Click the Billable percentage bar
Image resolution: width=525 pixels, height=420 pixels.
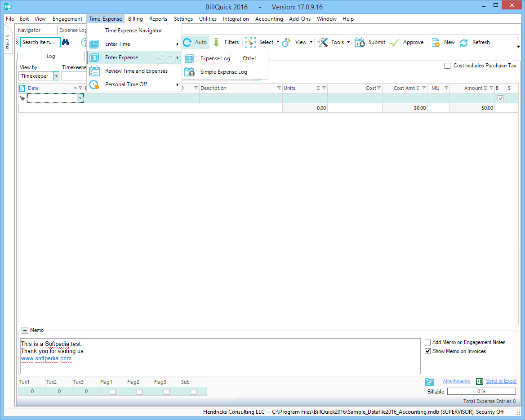[x=481, y=391]
